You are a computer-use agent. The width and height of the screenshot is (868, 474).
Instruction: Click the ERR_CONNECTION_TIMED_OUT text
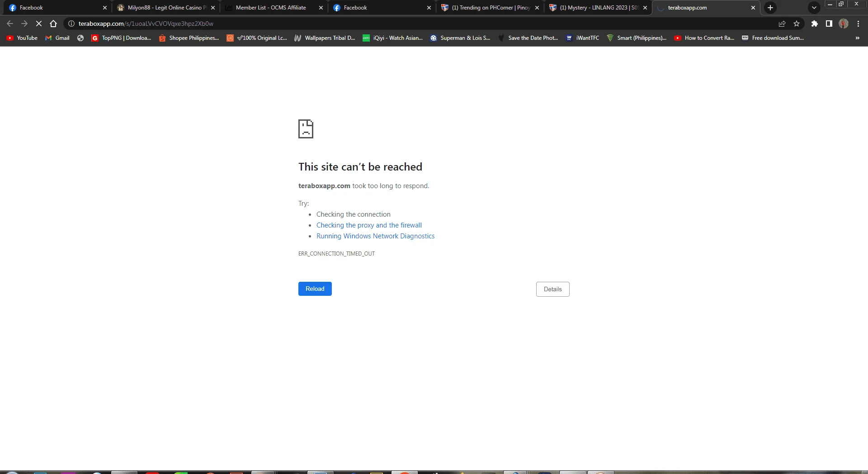pyautogui.click(x=336, y=254)
